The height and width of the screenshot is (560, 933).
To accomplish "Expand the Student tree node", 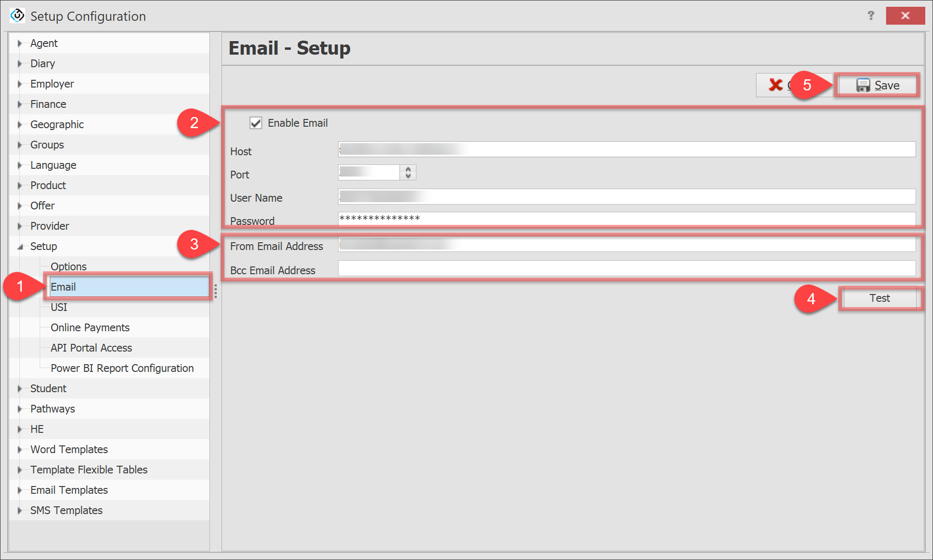I will click(20, 389).
